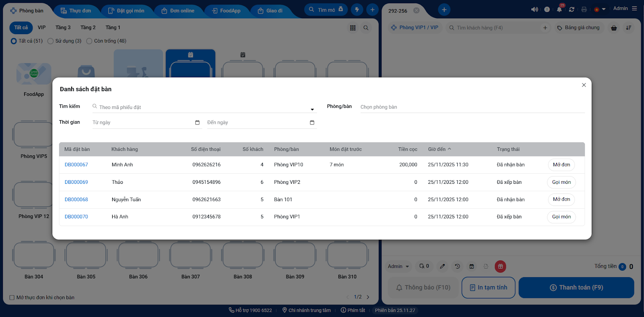644x317 pixels.
Task: Open the Giao đi tab
Action: point(270,11)
